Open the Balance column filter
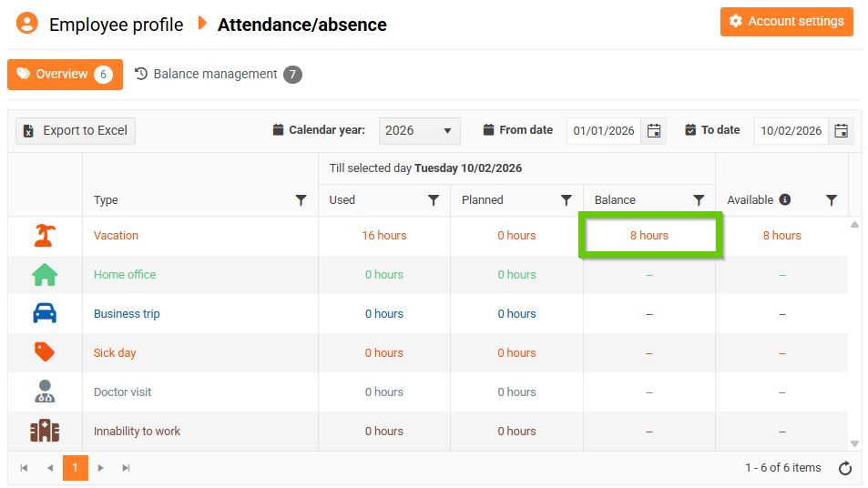The width and height of the screenshot is (868, 488). coord(699,200)
